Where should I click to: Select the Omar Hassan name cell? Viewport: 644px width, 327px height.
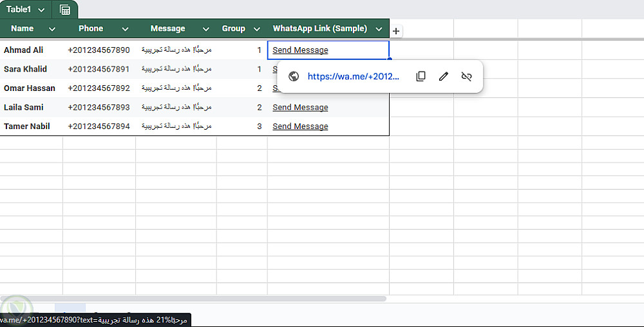point(30,88)
